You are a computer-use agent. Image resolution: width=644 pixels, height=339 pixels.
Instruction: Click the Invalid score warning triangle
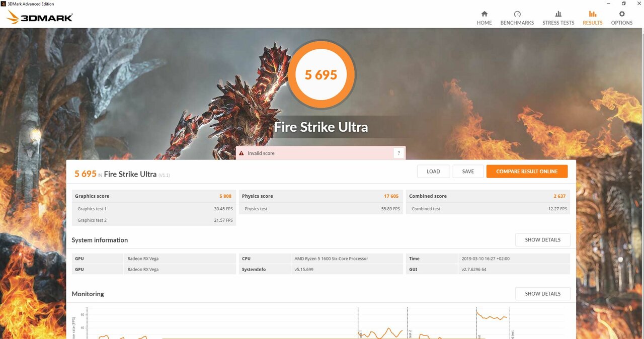coord(242,153)
